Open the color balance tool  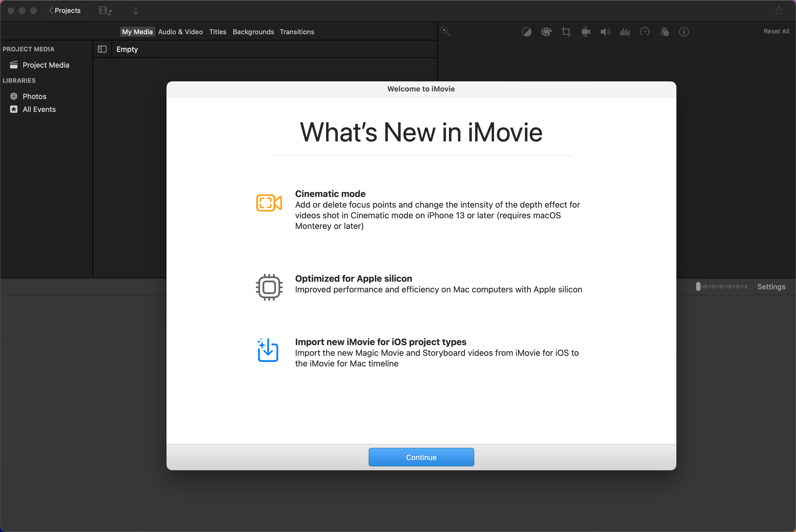tap(526, 32)
